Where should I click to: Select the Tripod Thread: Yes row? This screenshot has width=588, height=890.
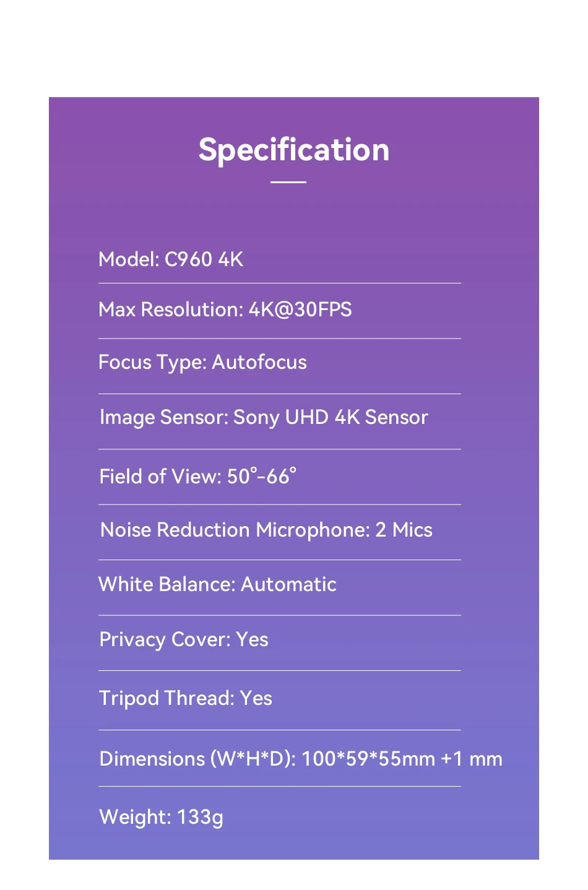pos(186,699)
